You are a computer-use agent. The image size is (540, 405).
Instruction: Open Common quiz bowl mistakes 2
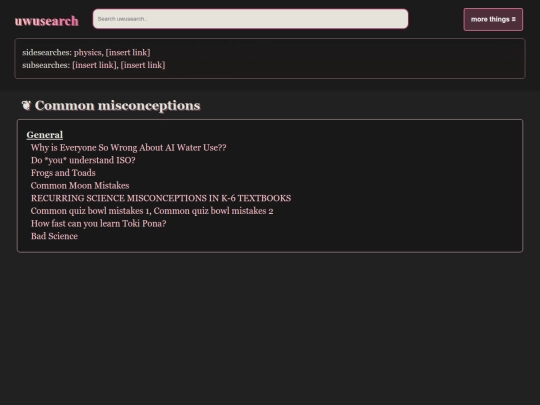214,211
